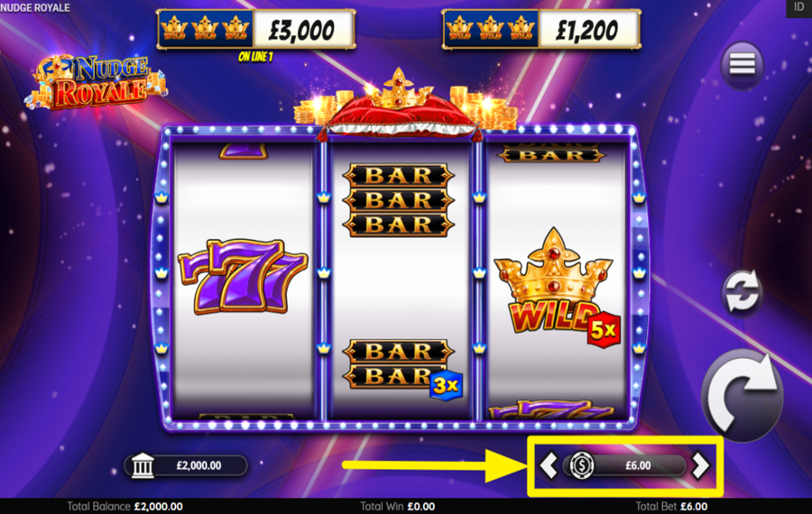Spin the reels with the big arrow button
Image resolution: width=812 pixels, height=514 pixels.
743,394
